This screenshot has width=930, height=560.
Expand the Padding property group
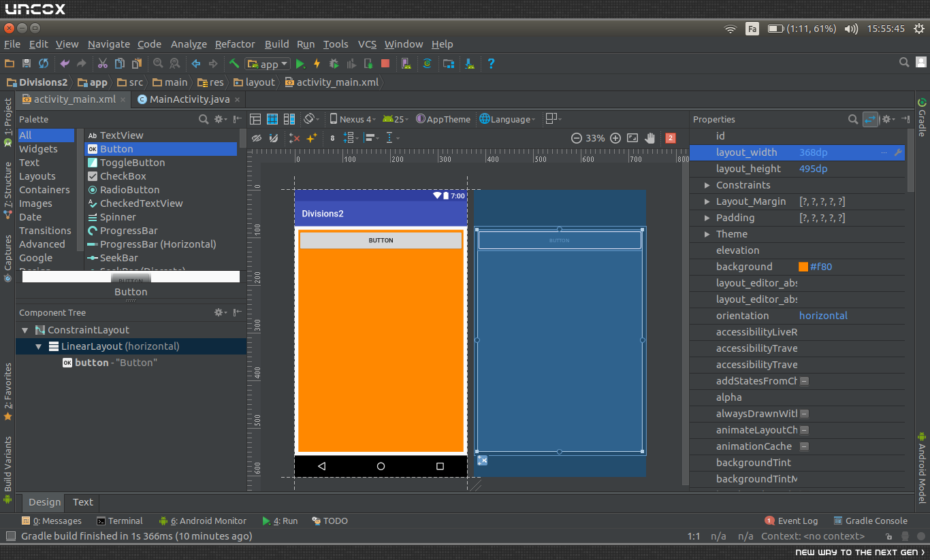pos(708,218)
